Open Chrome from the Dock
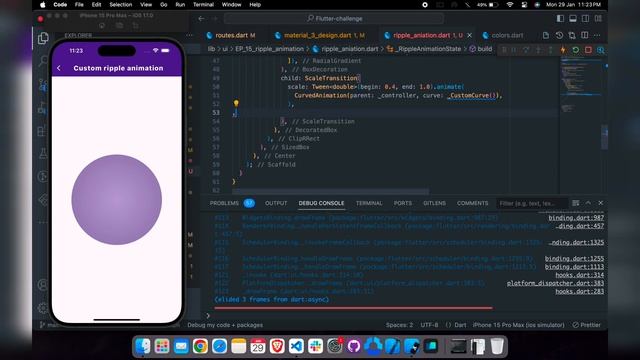640x360 pixels. tap(200, 346)
